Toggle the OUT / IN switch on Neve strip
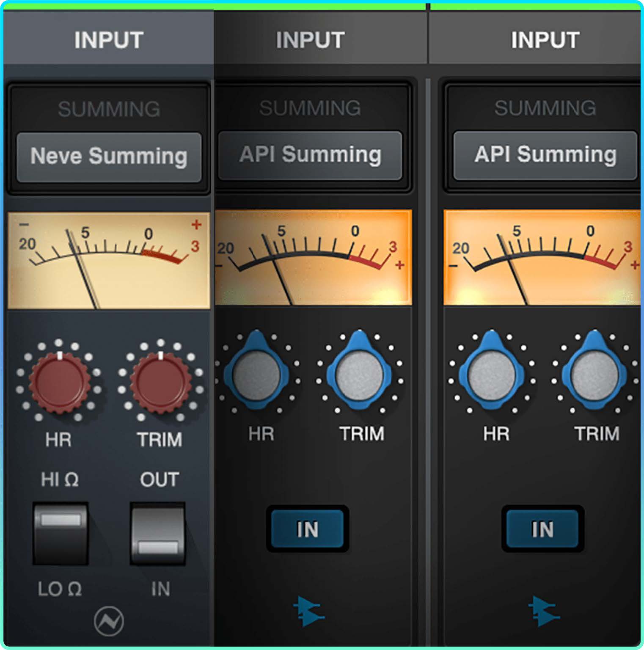Image resolution: width=644 pixels, height=650 pixels. pos(158,534)
